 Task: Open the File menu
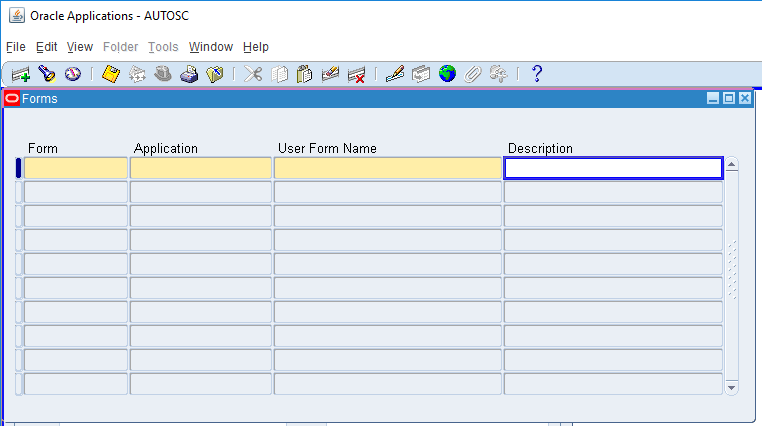(x=16, y=47)
